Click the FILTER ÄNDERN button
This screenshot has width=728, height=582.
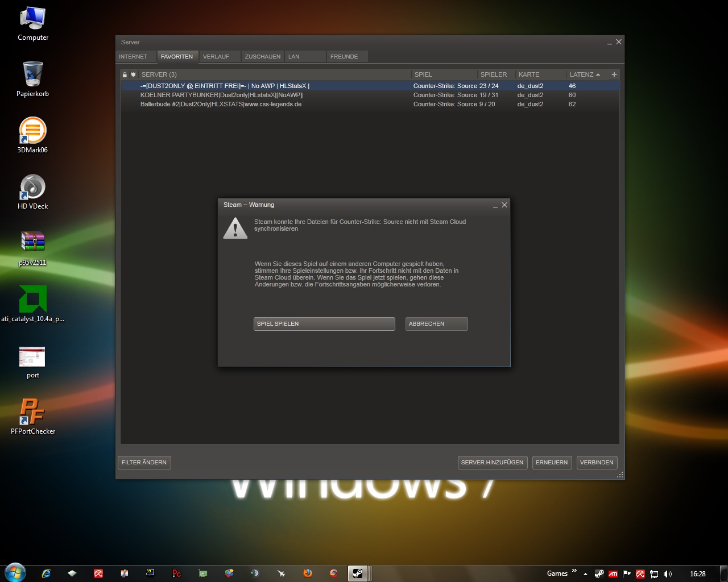click(144, 463)
